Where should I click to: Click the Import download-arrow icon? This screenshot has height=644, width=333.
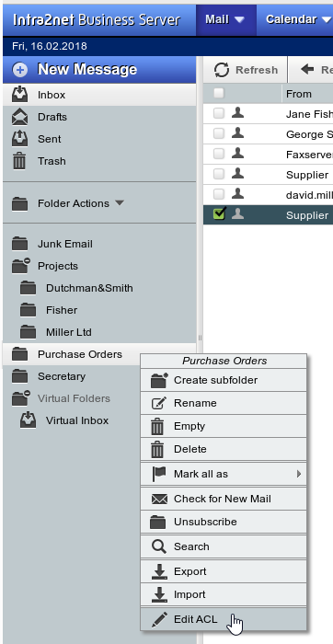click(159, 594)
